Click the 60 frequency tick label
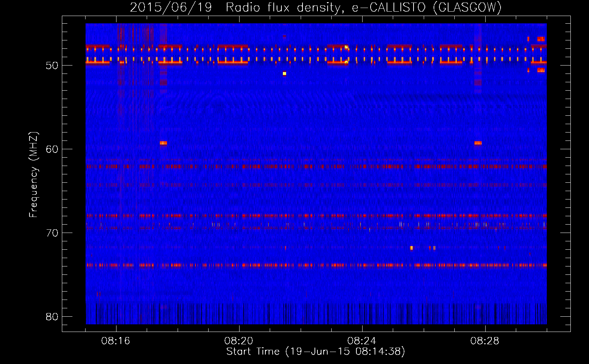This screenshot has width=589, height=364. point(52,150)
